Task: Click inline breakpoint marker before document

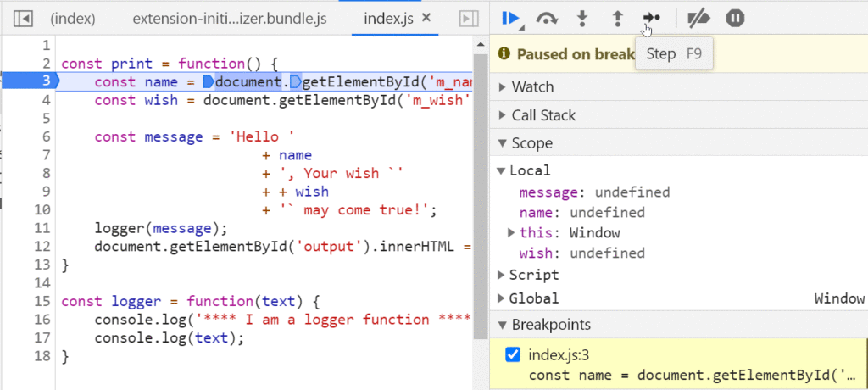Action: pos(209,82)
